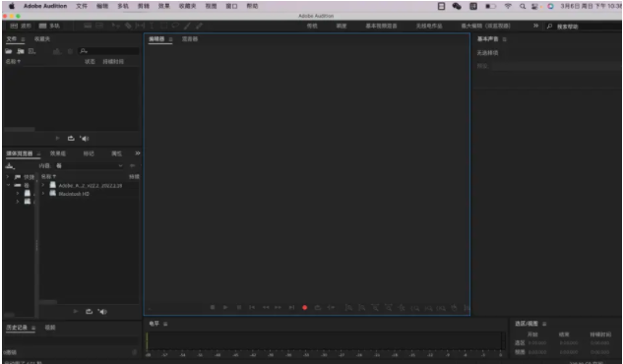The height and width of the screenshot is (364, 623).
Task: Collapse the 卷 volumes tree node
Action: click(x=8, y=185)
